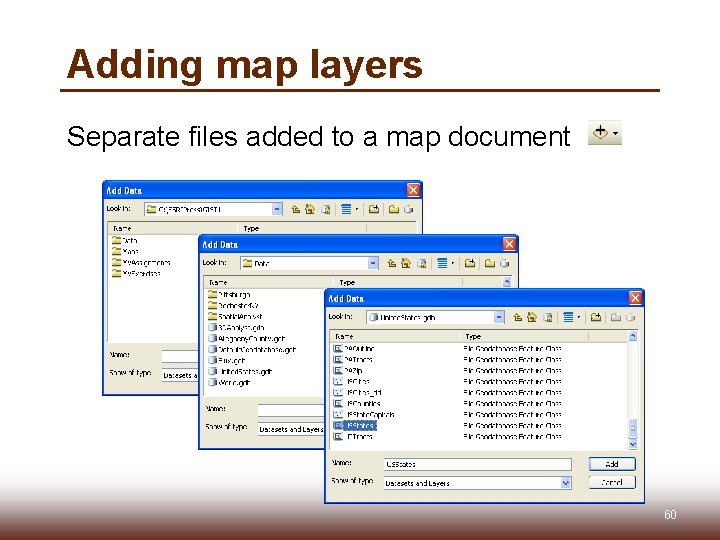This screenshot has width=720, height=540.
Task: Click the scrollbar thumb in front window list
Action: [633, 429]
